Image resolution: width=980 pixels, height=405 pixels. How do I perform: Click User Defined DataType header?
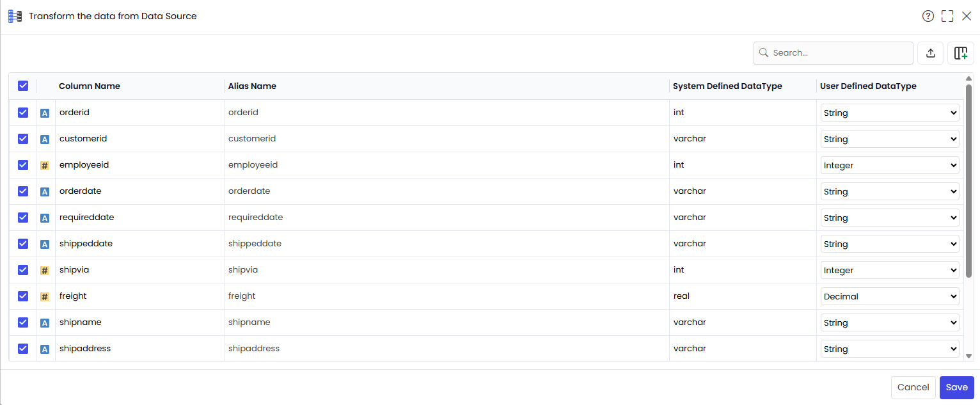tap(868, 86)
